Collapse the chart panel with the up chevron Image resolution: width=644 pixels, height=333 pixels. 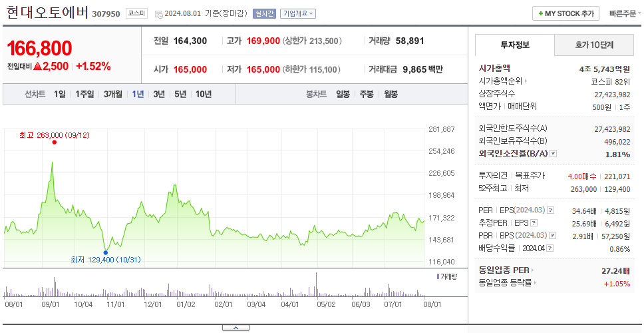coord(236,328)
